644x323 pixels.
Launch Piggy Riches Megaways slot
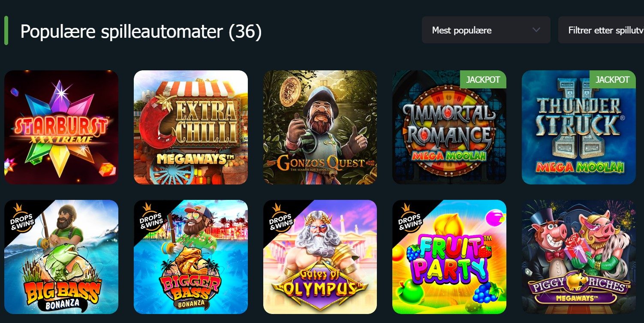579,257
